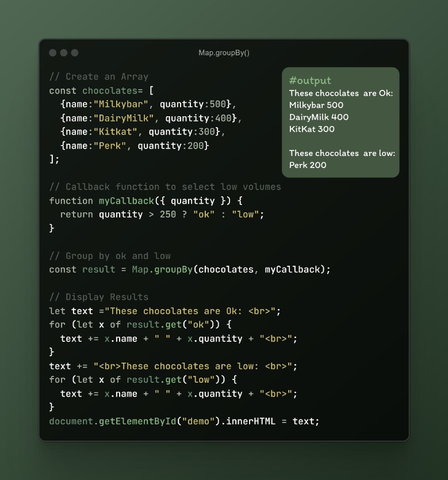Click the quantity value 500

pos(218,104)
